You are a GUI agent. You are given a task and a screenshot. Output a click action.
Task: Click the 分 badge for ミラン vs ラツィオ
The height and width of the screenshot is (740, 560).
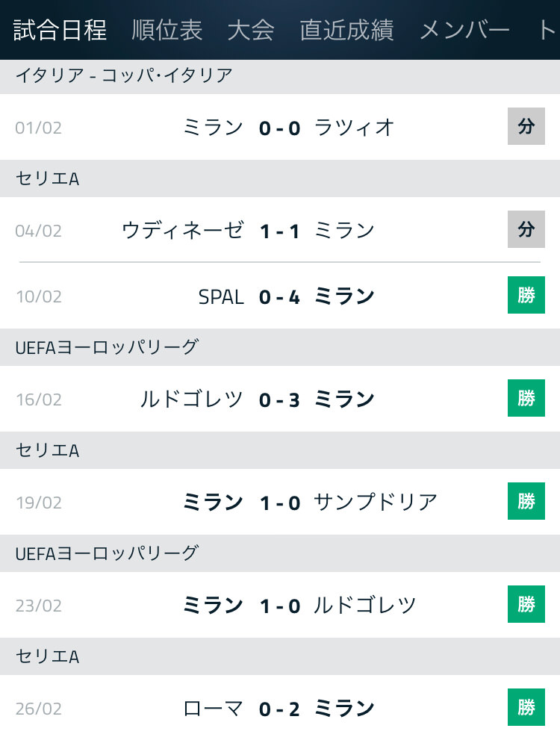pos(526,126)
